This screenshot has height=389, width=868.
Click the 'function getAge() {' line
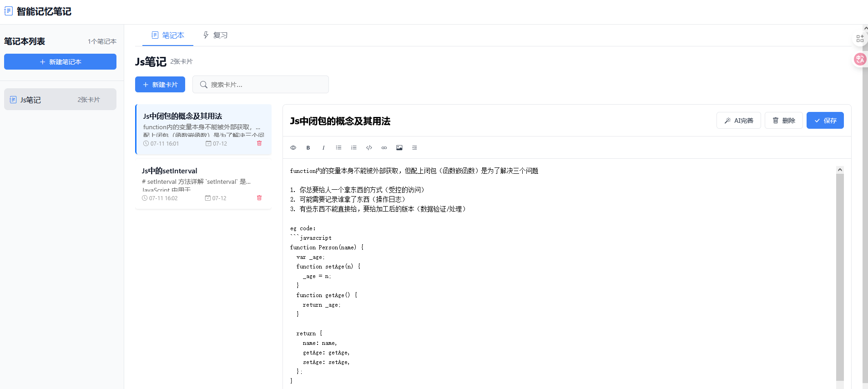327,295
